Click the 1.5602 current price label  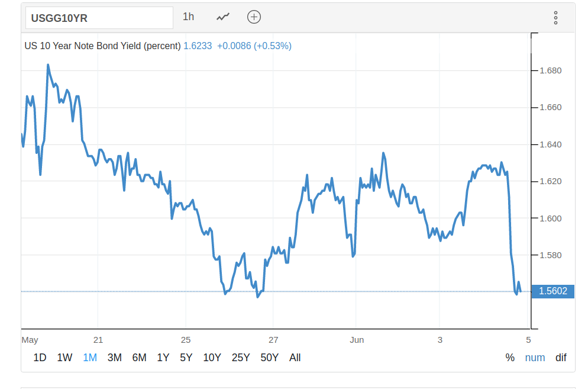(x=553, y=291)
